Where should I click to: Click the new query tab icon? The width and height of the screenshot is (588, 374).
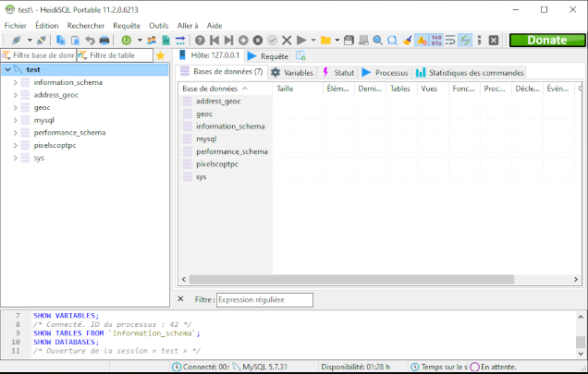[300, 55]
